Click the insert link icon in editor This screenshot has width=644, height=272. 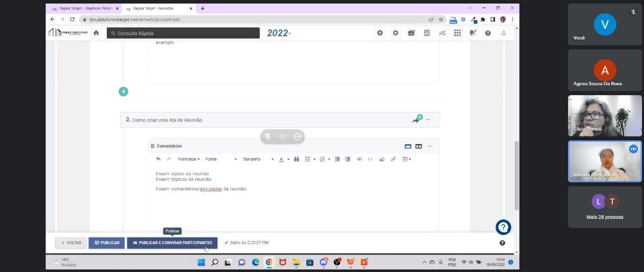tap(393, 159)
